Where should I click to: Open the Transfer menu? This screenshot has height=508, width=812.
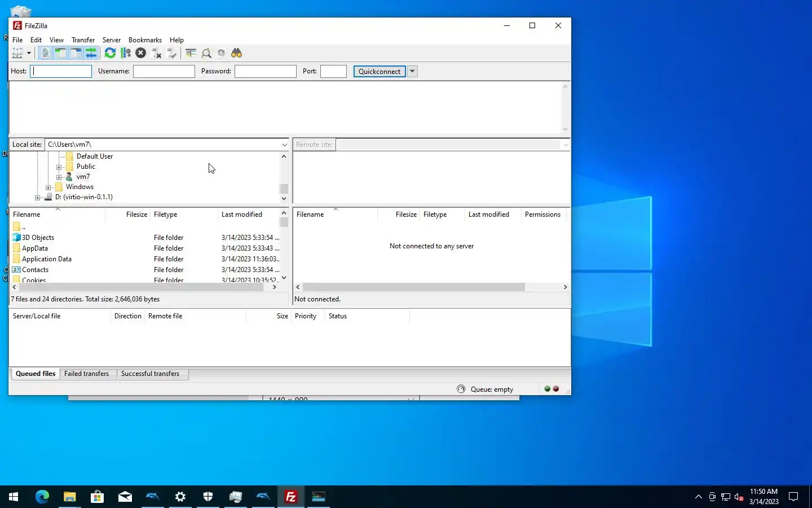(83, 40)
